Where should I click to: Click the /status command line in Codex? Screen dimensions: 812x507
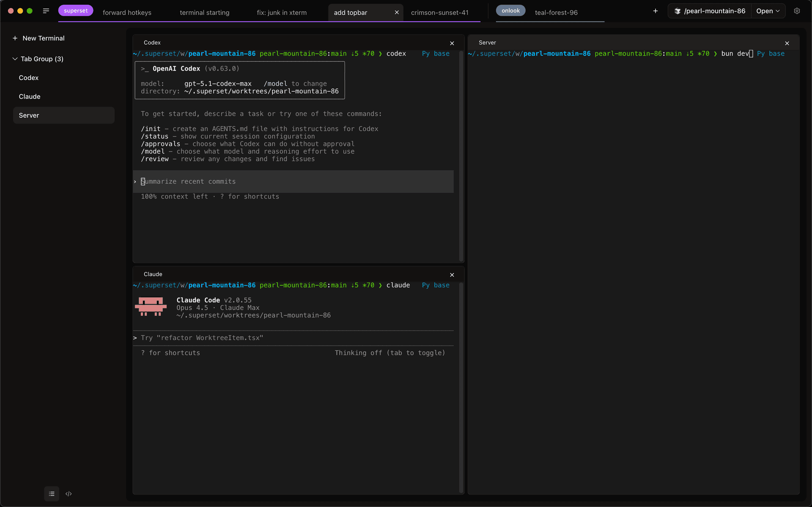coord(228,136)
